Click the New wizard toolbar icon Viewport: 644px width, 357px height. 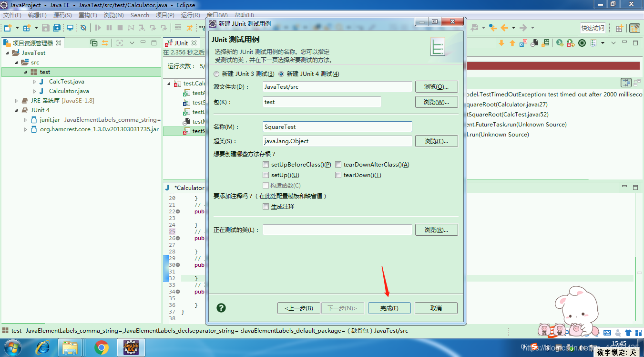[8, 28]
